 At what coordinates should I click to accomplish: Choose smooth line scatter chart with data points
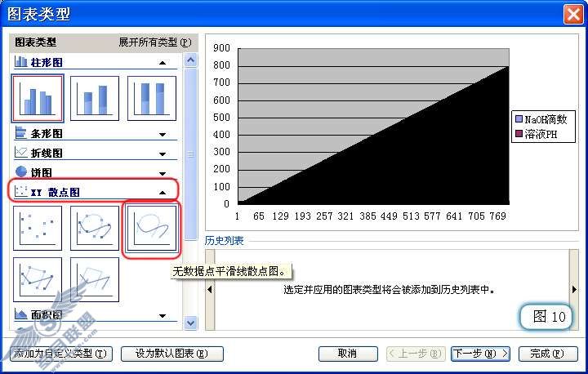click(95, 228)
